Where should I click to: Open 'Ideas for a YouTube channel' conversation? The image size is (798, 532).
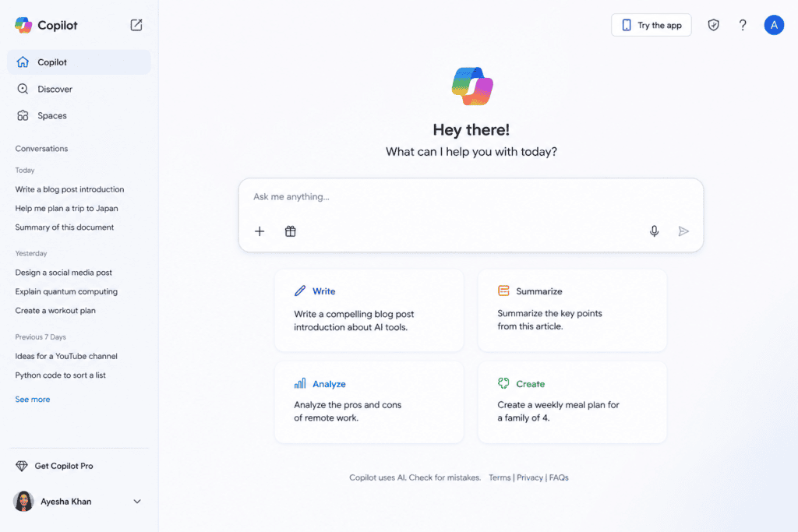click(66, 356)
